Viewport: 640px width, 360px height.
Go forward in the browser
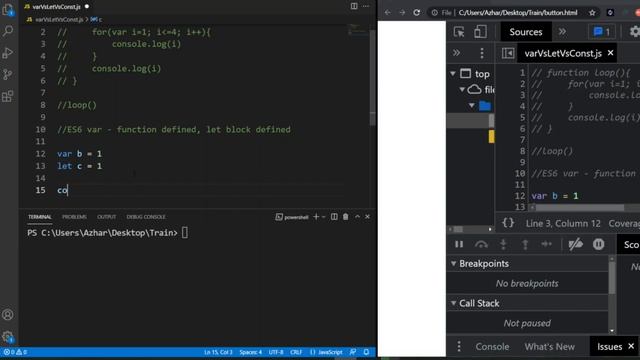402,13
